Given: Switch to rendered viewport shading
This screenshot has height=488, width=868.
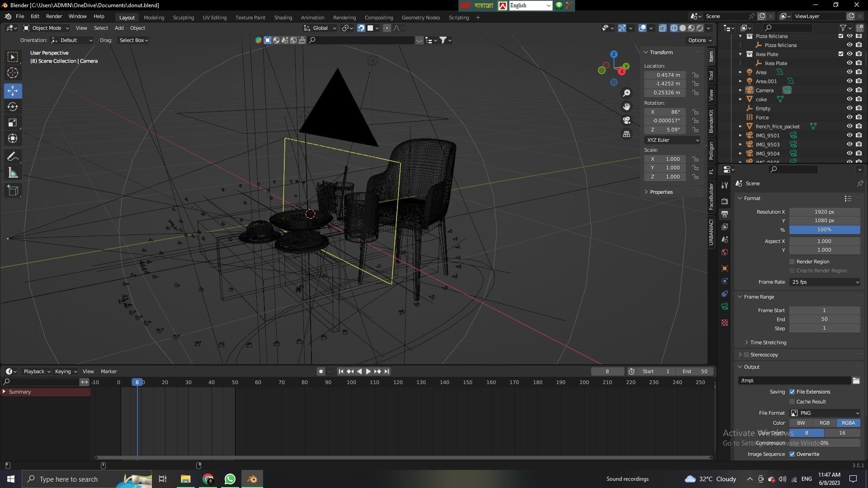Looking at the screenshot, I should 700,28.
